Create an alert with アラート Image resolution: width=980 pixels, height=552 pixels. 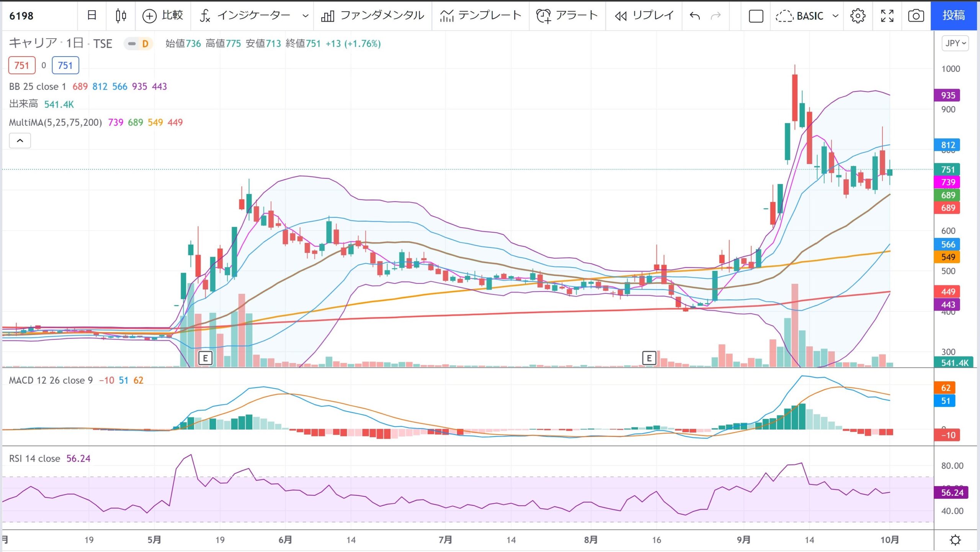pyautogui.click(x=567, y=16)
